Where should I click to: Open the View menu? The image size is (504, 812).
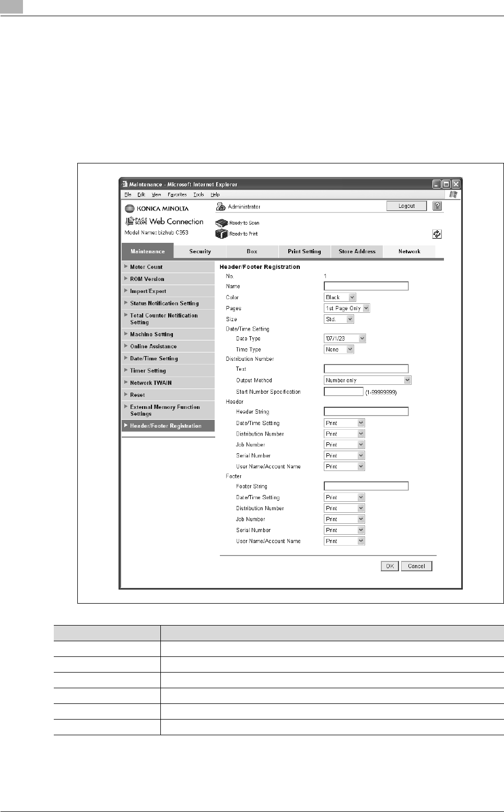pyautogui.click(x=157, y=194)
